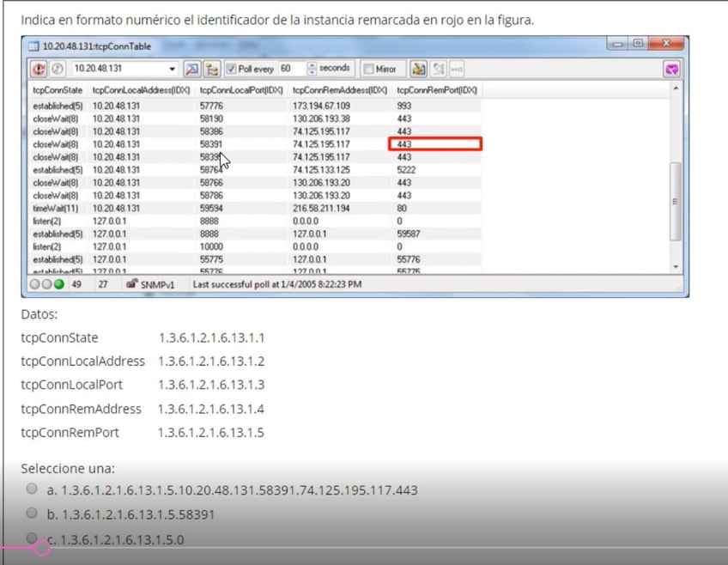Click the second grey status indicator light
The width and height of the screenshot is (728, 565).
click(47, 284)
